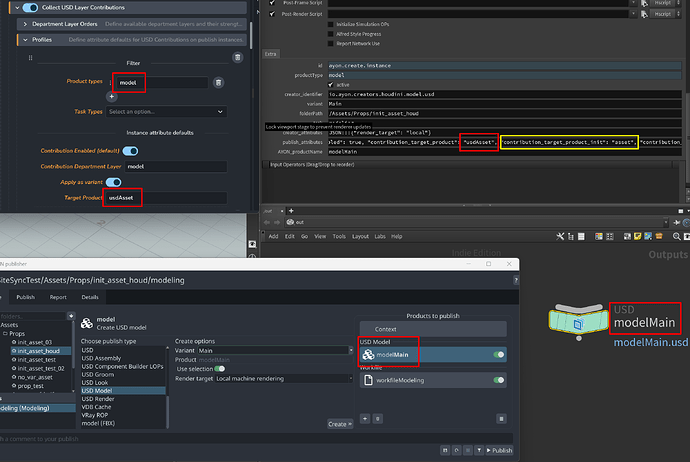690x462 pixels.
Task: Disable the workfileModeling instance toggle
Action: pyautogui.click(x=499, y=380)
